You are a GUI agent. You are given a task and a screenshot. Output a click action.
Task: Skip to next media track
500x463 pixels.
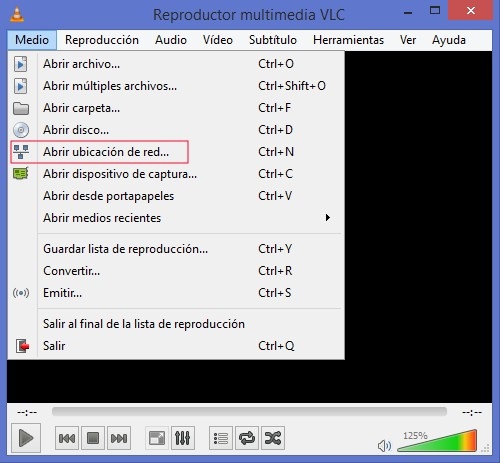[119, 438]
